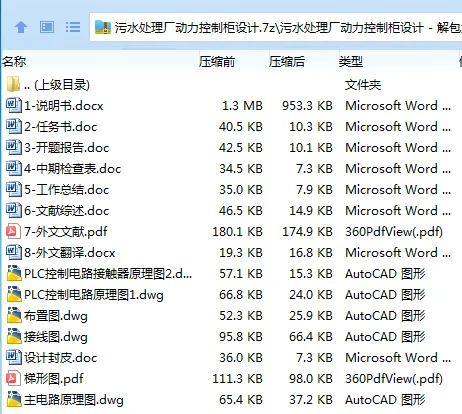This screenshot has width=462, height=414.
Task: Select file name 7-外文文献.pdf
Action: (x=66, y=232)
